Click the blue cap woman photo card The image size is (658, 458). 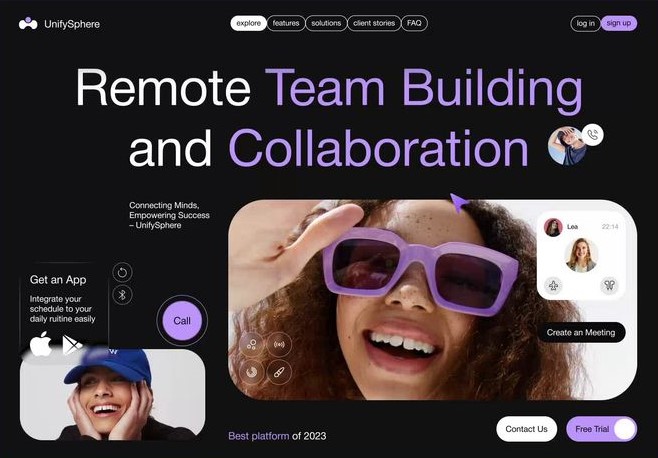tap(112, 395)
